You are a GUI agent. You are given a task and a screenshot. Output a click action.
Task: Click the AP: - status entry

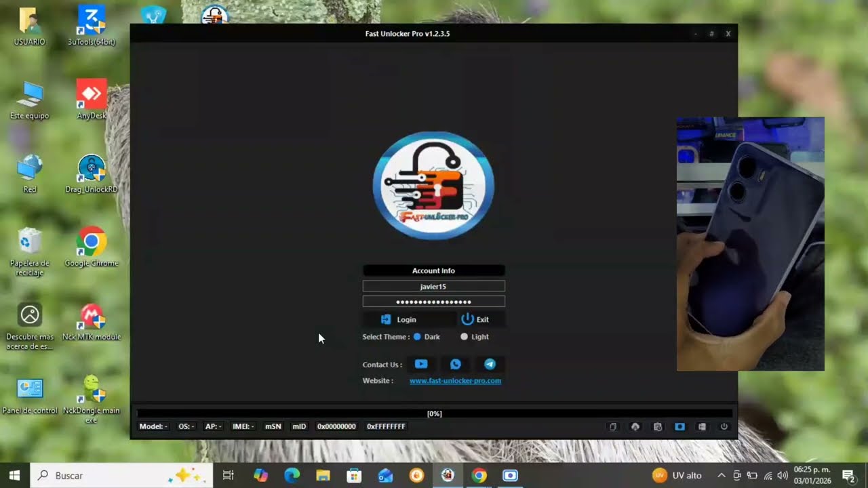pos(214,426)
